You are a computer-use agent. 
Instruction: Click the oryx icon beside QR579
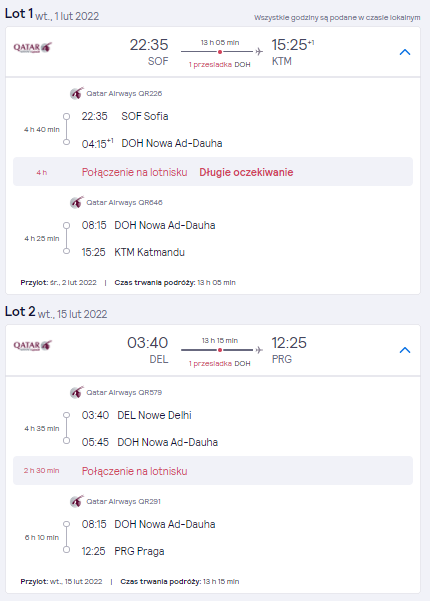(x=77, y=392)
